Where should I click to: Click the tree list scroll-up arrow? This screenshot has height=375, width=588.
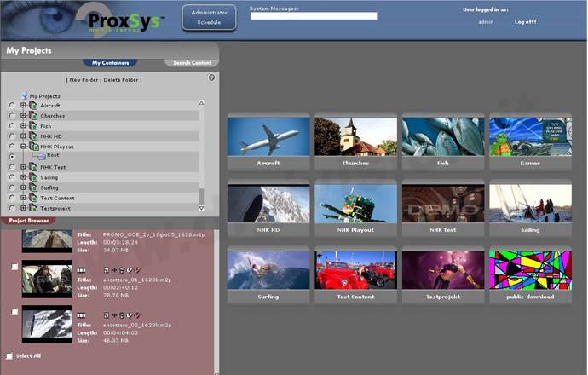tap(201, 103)
